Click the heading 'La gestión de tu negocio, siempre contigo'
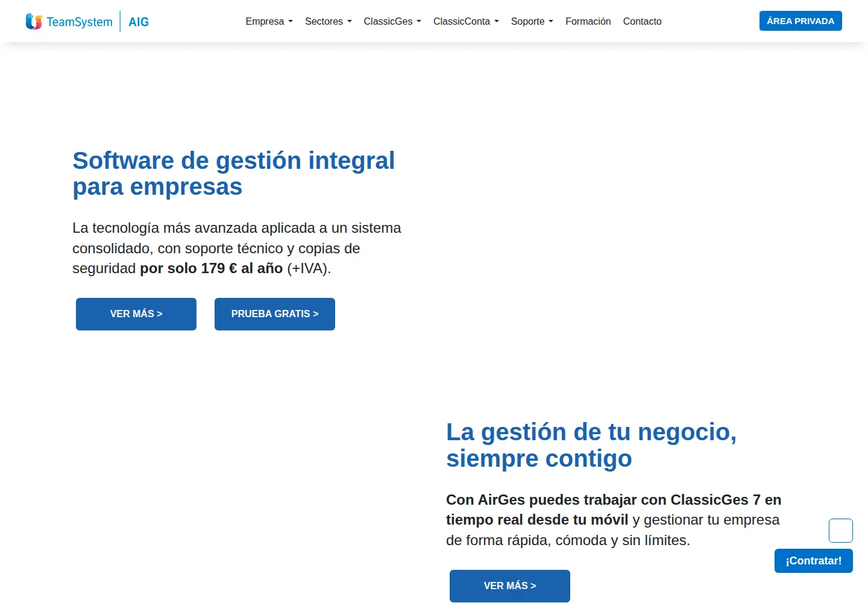The width and height of the screenshot is (868, 603). click(591, 445)
